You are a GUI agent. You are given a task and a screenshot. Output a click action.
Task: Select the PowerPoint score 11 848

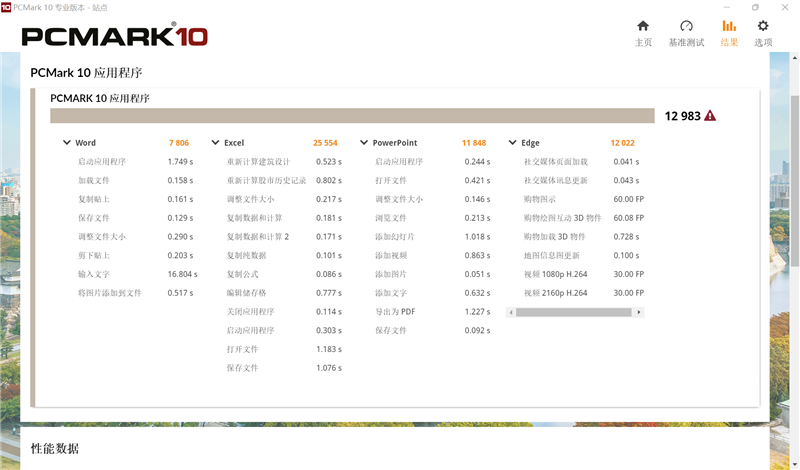point(473,143)
